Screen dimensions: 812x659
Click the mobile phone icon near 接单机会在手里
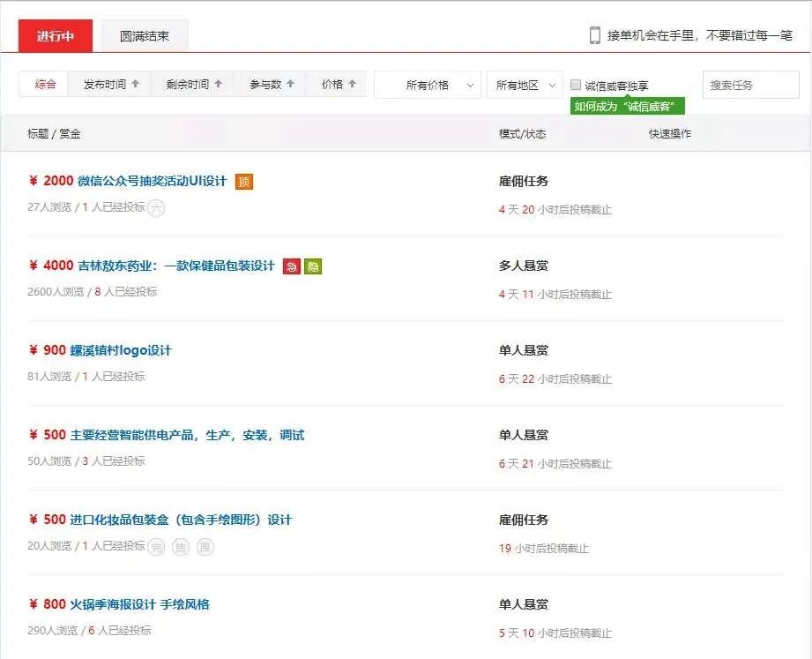pos(596,35)
